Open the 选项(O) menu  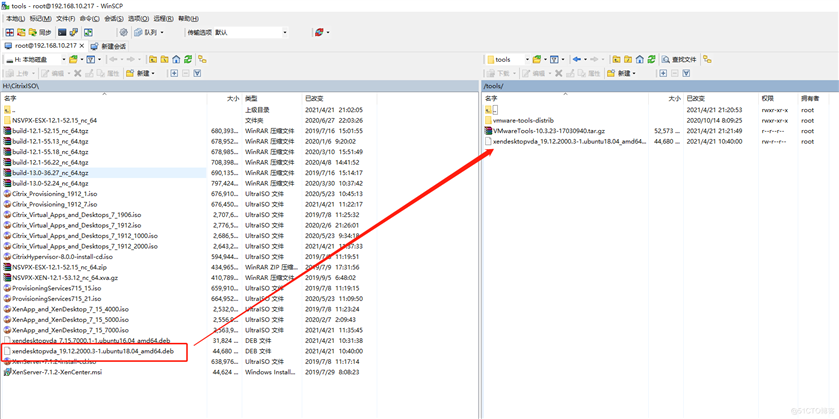click(139, 19)
